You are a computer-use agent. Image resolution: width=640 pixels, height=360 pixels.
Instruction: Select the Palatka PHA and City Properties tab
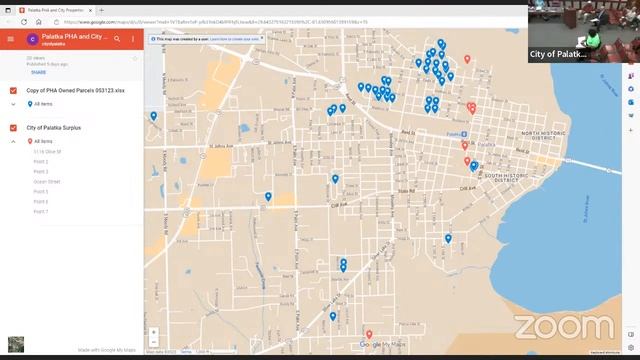pos(55,10)
